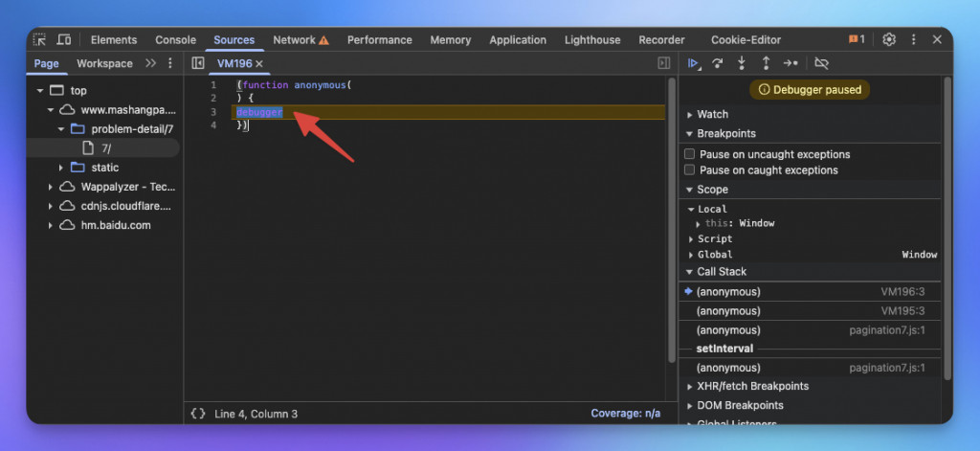980x451 pixels.
Task: Click line number 3 in gutter
Action: (213, 112)
